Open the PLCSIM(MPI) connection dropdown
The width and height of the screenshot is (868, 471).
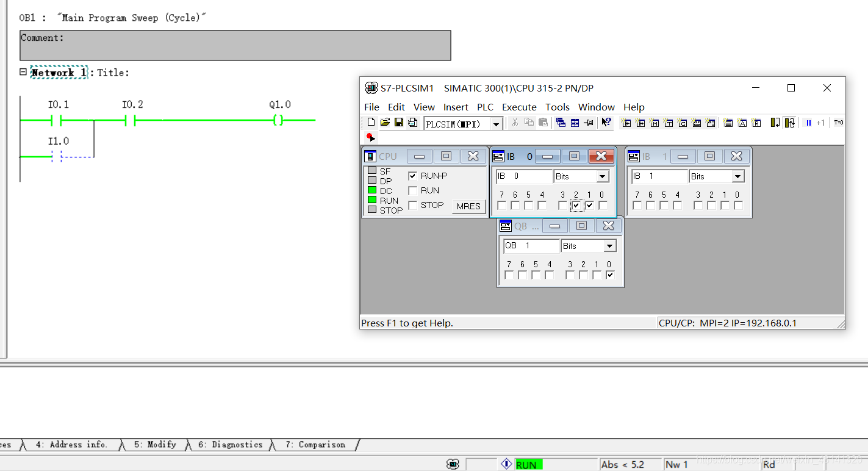pyautogui.click(x=497, y=124)
